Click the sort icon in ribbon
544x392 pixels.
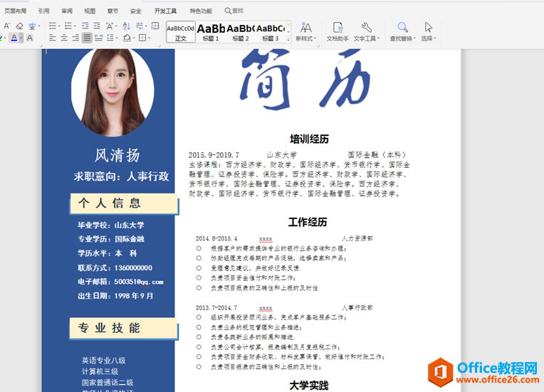pos(127,26)
